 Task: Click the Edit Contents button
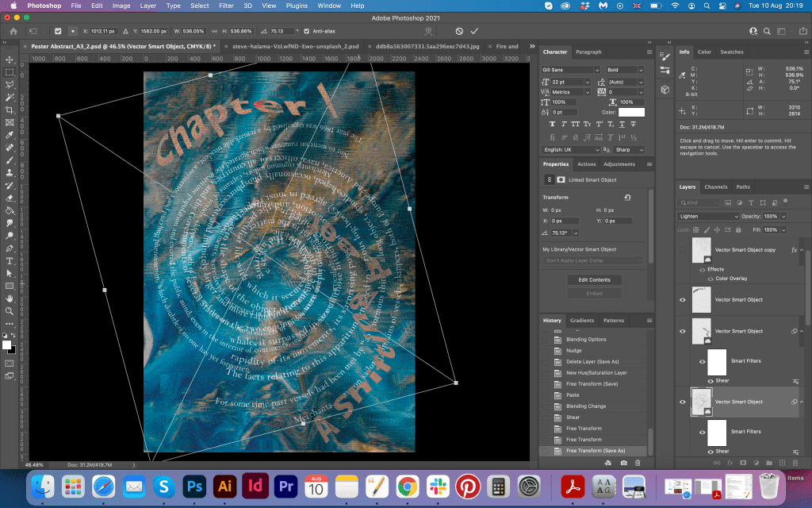593,279
